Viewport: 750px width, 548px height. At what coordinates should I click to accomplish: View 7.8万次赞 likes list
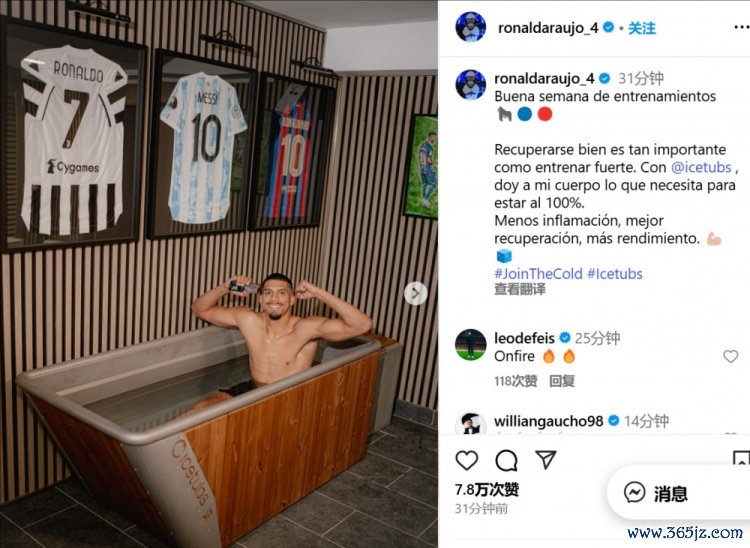[486, 490]
